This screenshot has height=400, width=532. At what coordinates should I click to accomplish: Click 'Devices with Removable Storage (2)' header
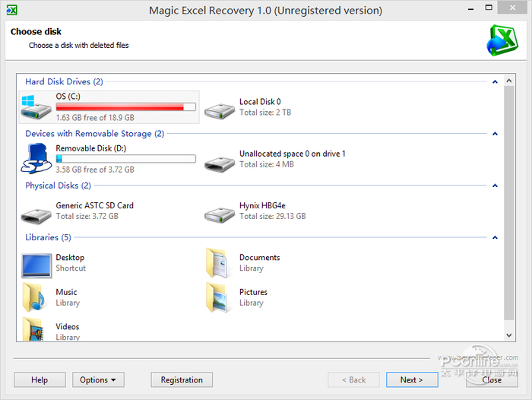click(95, 134)
